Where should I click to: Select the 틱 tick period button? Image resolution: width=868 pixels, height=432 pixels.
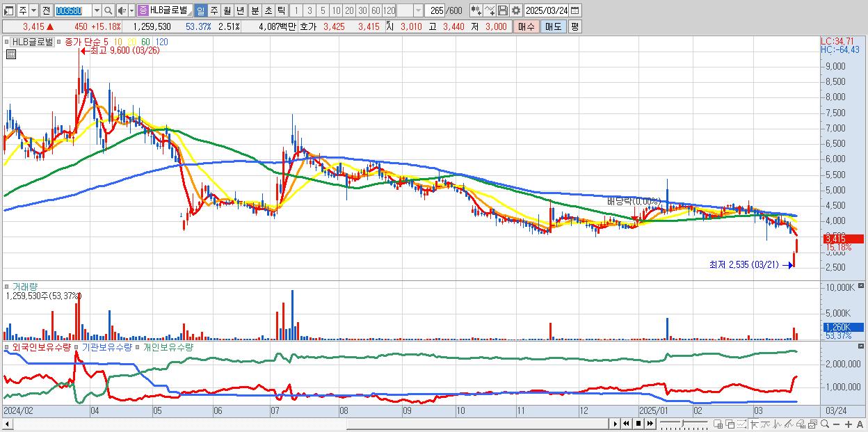click(x=281, y=11)
